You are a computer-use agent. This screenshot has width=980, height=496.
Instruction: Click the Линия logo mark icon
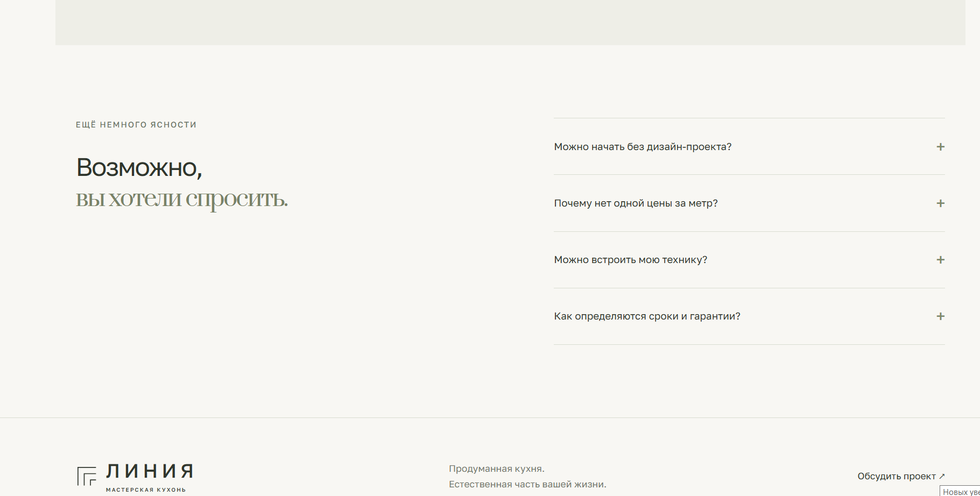tap(87, 476)
